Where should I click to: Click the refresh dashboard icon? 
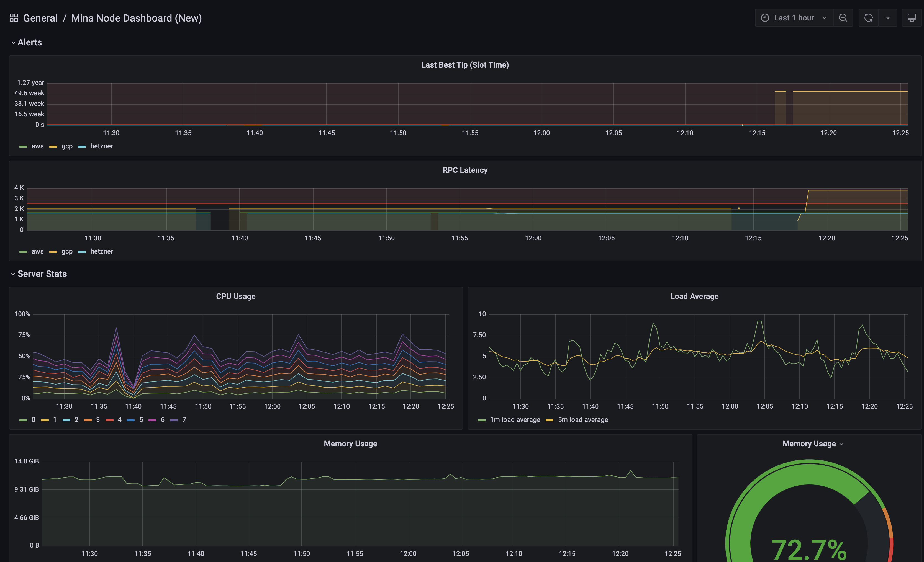(x=868, y=18)
